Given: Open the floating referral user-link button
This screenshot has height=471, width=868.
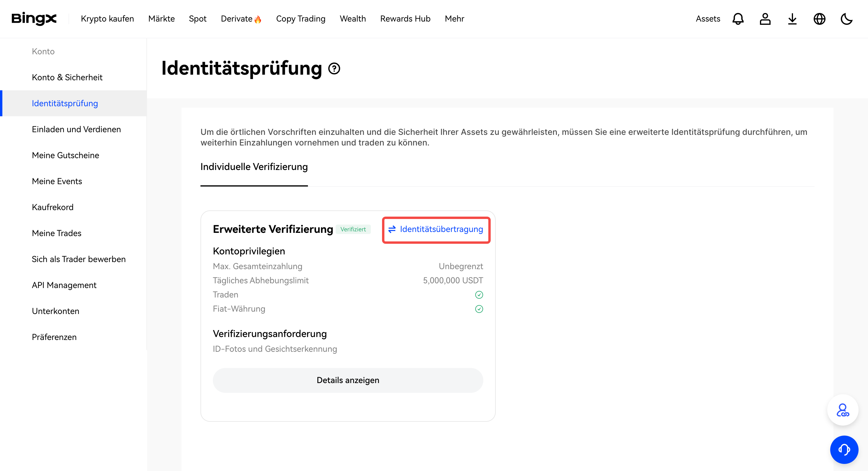Looking at the screenshot, I should coord(843,410).
